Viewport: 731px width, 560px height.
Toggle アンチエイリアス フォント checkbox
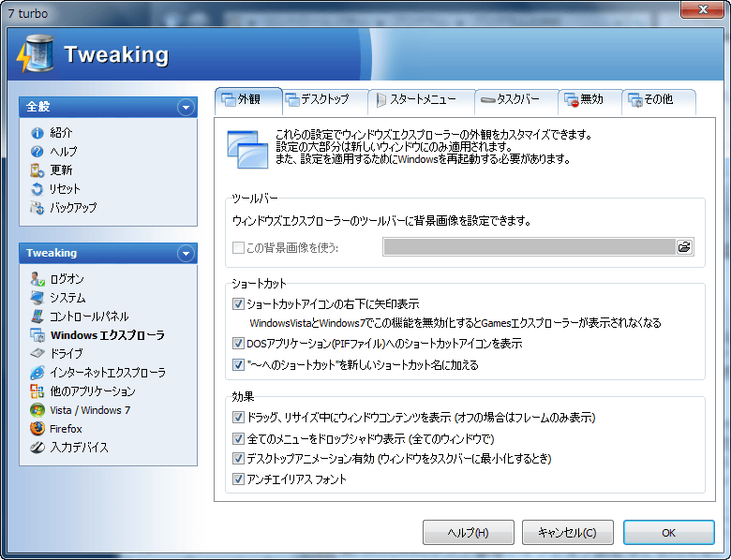point(238,479)
